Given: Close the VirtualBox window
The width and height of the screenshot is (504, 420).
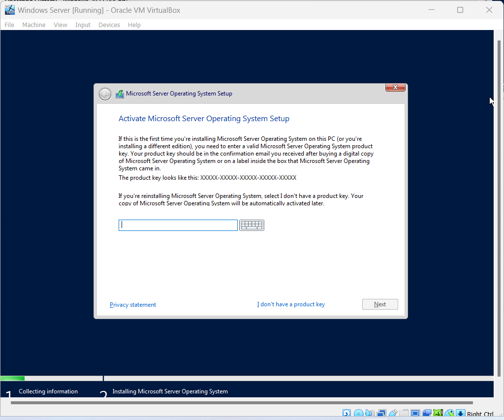Looking at the screenshot, I should coord(489,10).
